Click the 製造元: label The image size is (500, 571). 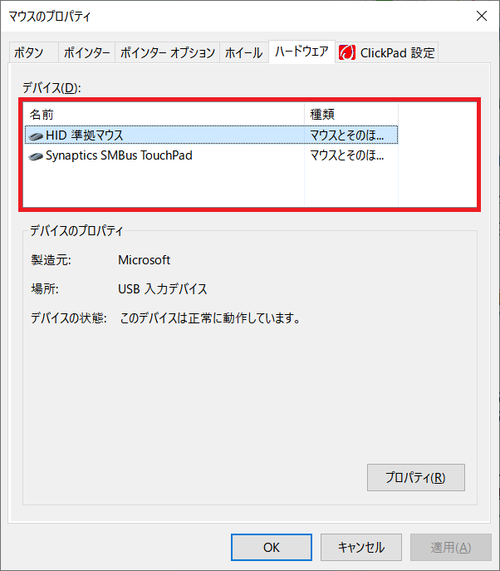pyautogui.click(x=51, y=260)
